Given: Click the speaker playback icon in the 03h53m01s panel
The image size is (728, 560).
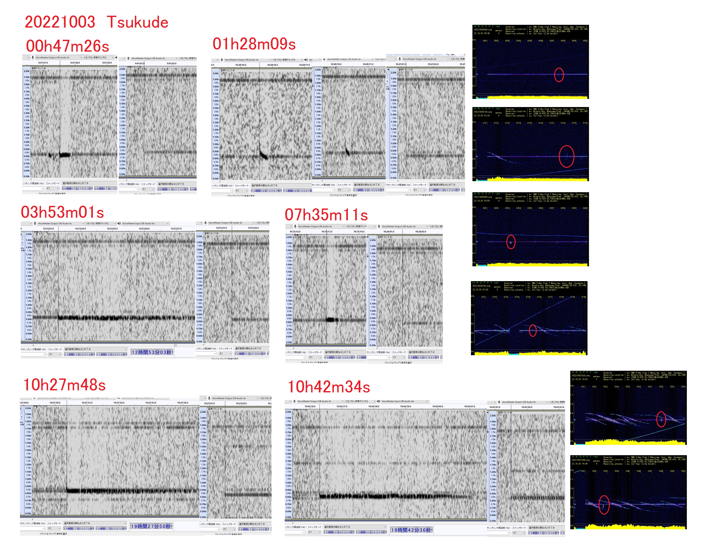Looking at the screenshot, I should 119,224.
